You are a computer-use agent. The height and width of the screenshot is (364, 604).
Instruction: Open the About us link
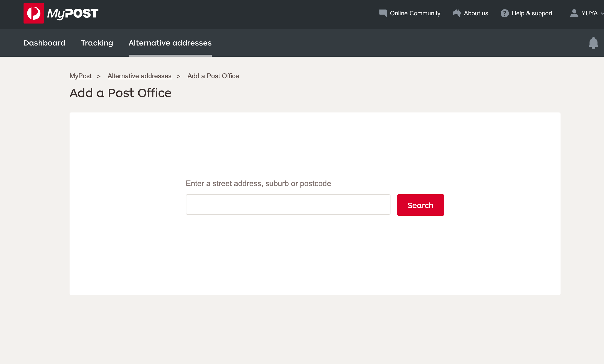pyautogui.click(x=470, y=13)
